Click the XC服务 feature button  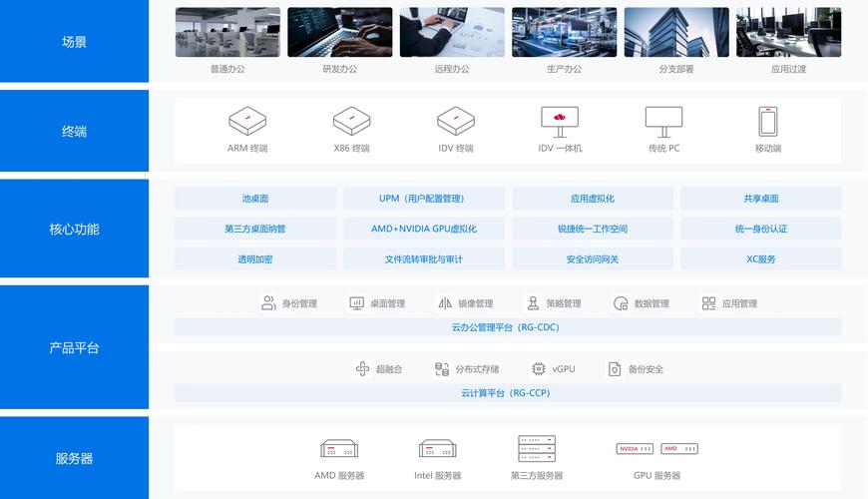(x=761, y=259)
